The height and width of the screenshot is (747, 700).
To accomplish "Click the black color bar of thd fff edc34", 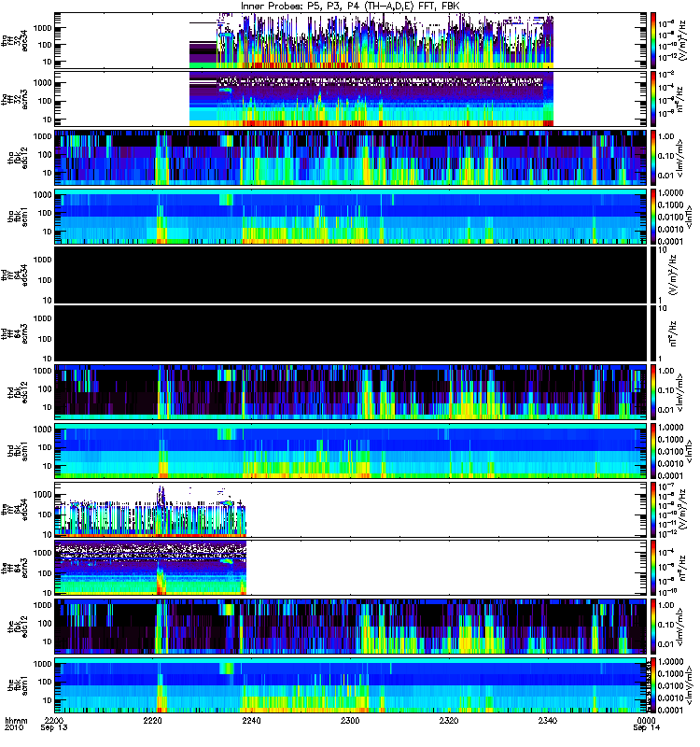I will 653,275.
